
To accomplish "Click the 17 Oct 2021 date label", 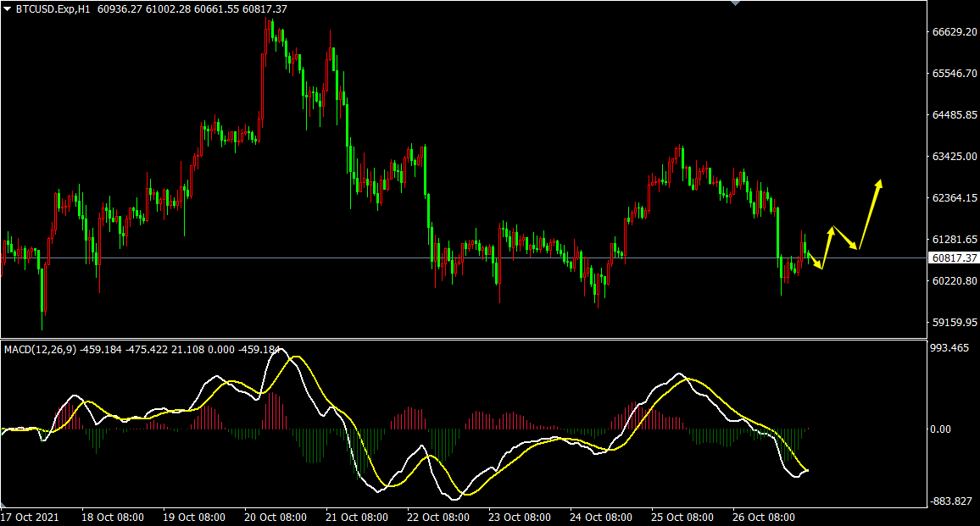I will click(30, 518).
